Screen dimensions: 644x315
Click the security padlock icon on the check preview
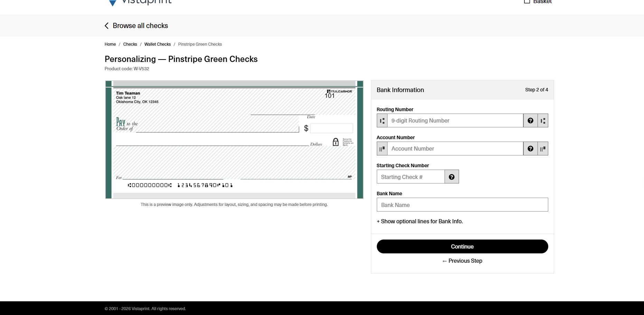click(335, 142)
